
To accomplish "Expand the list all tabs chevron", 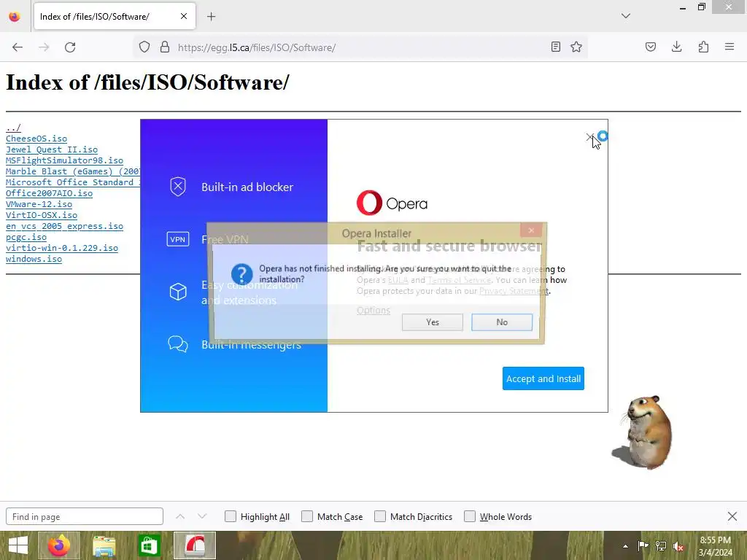I will [x=626, y=16].
